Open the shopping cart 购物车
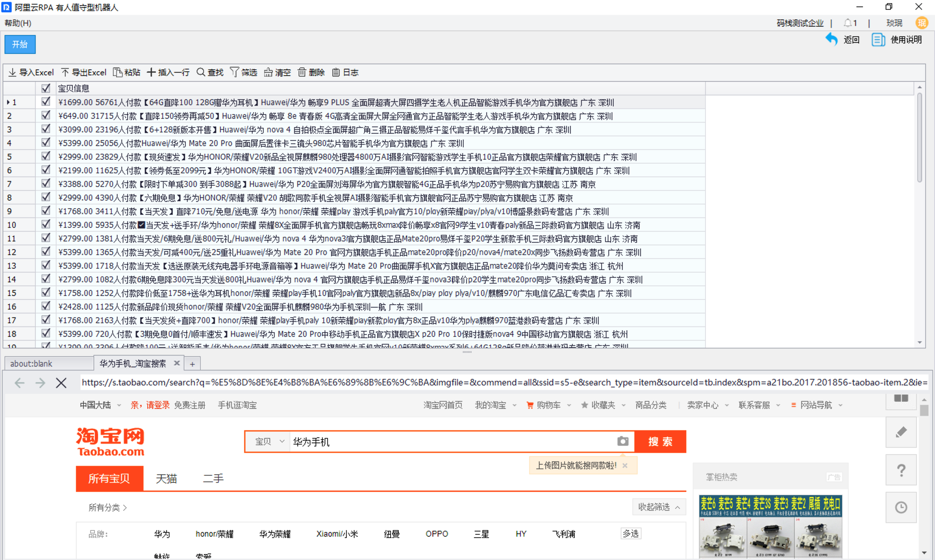The width and height of the screenshot is (935, 560). (x=548, y=405)
